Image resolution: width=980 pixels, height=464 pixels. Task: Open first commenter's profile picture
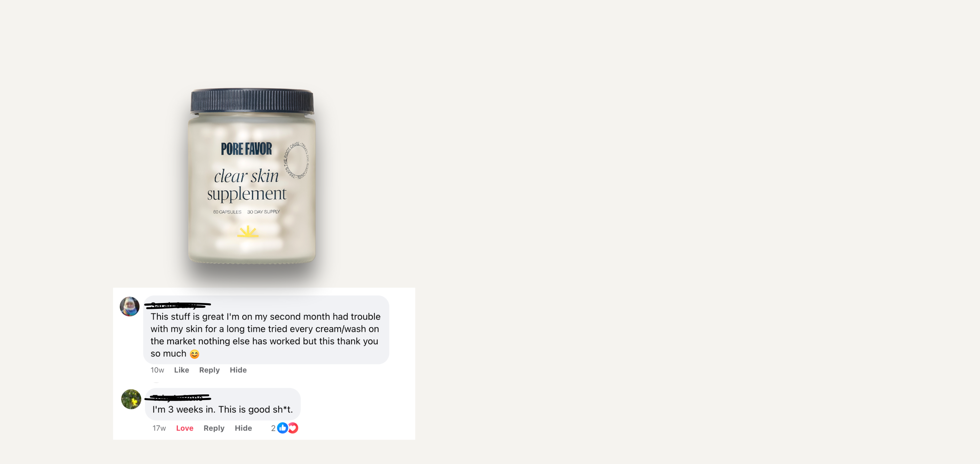point(130,306)
